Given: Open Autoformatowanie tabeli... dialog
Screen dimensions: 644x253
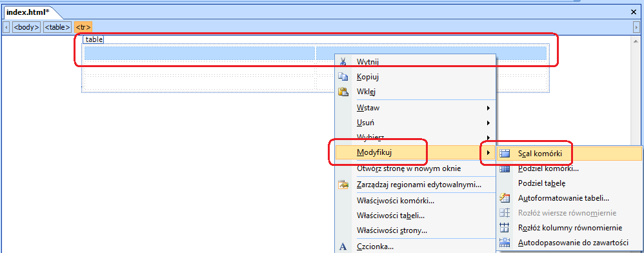Looking at the screenshot, I should [x=570, y=198].
